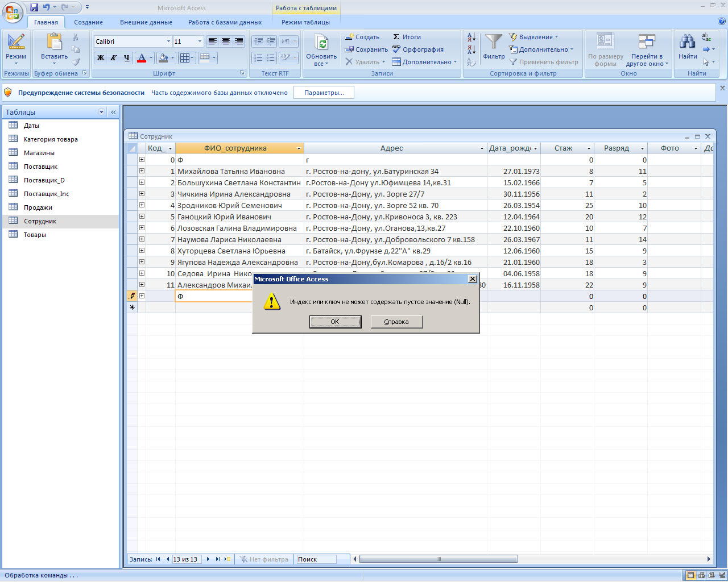Click sort ascending icon
This screenshot has height=582, width=728.
pos(471,37)
